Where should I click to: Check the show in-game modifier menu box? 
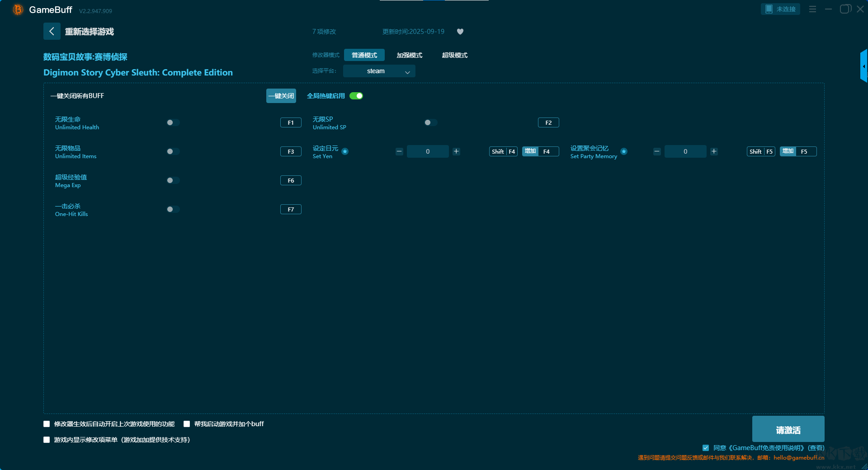[47, 440]
